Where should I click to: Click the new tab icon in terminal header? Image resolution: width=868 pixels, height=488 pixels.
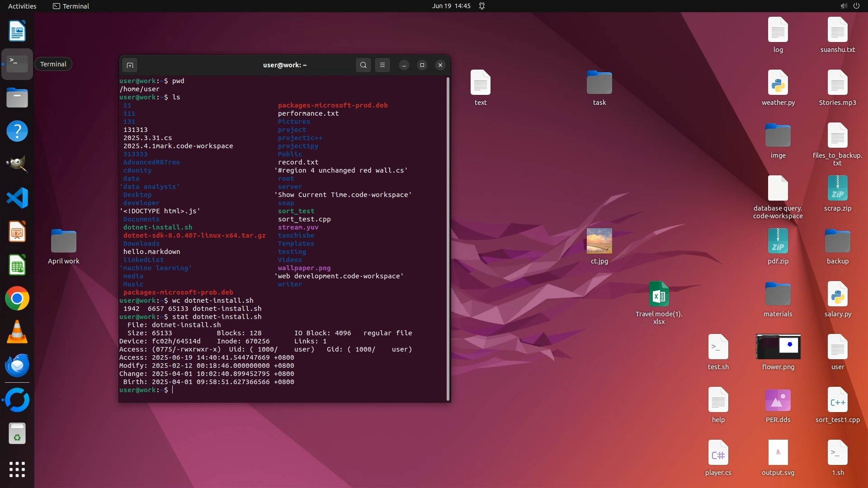130,65
